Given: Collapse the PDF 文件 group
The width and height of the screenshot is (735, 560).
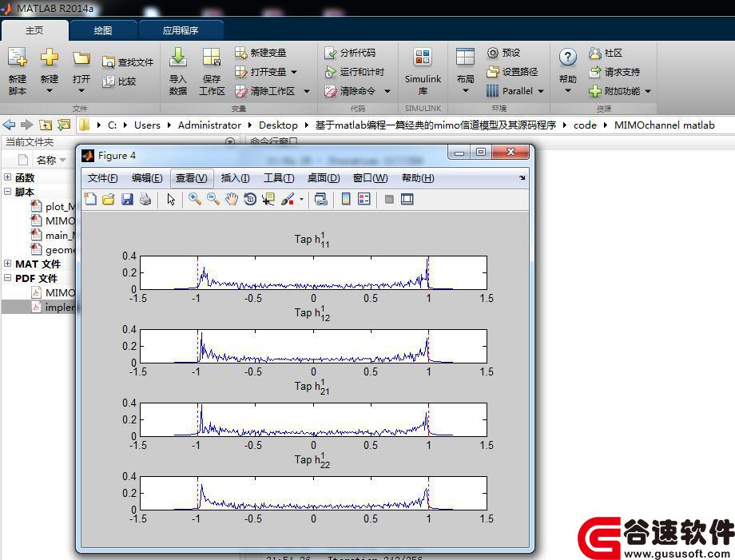Looking at the screenshot, I should pos(7,277).
